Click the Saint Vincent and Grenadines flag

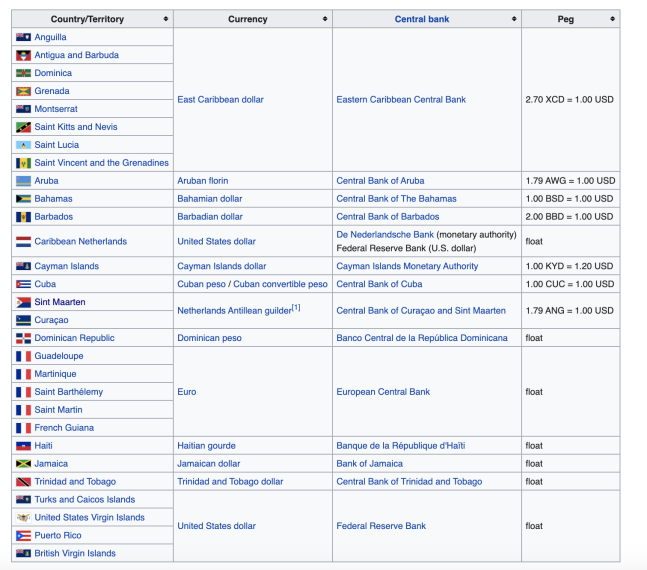pos(24,163)
